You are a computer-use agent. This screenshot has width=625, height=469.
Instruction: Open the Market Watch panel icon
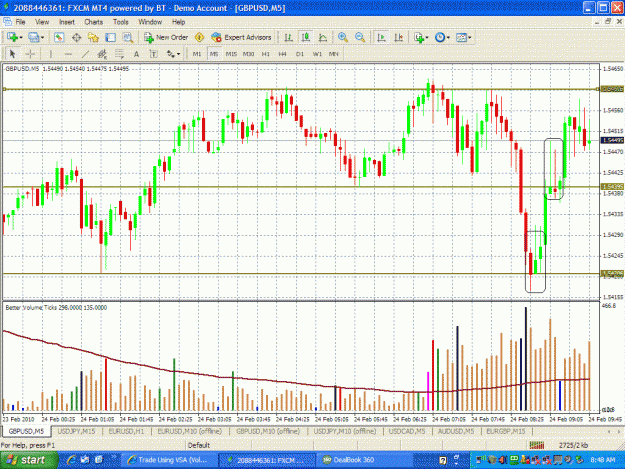pyautogui.click(x=59, y=37)
